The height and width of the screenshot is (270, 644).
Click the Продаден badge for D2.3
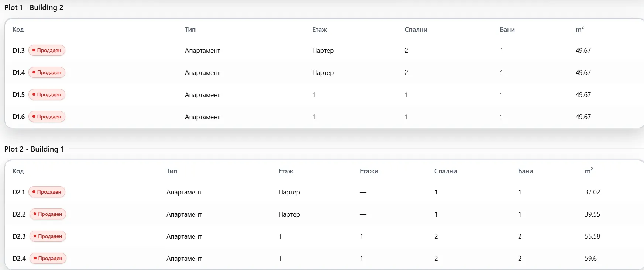(48, 236)
